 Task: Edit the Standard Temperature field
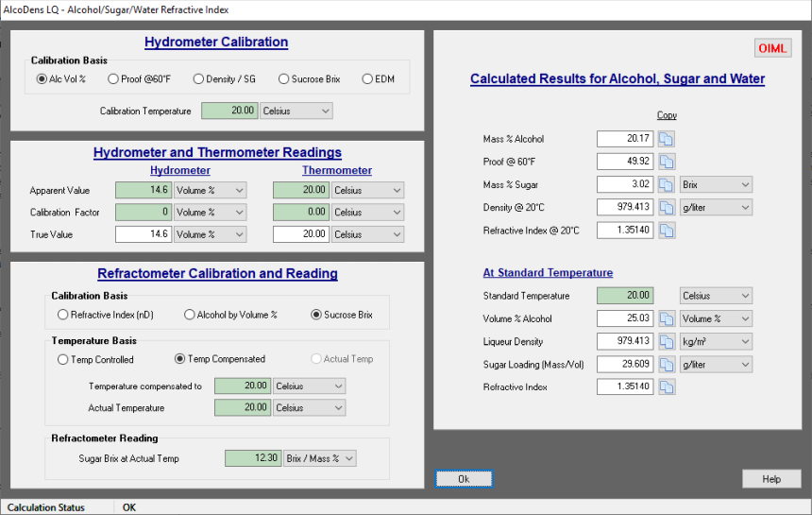625,296
